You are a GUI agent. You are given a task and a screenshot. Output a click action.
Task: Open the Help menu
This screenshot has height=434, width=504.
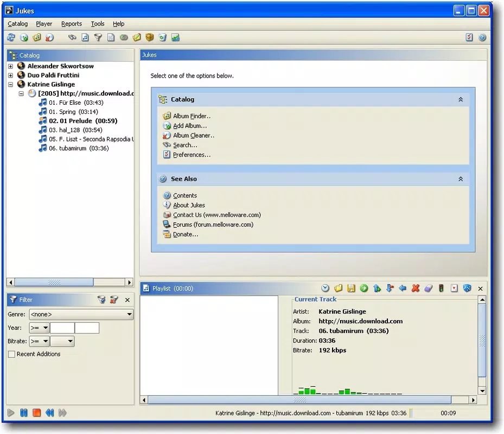tap(118, 24)
